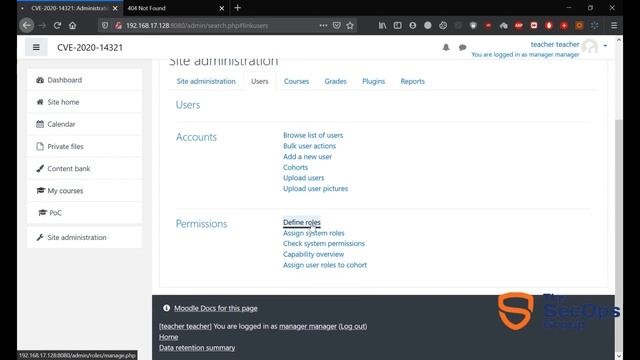This screenshot has width=640, height=360.
Task: Go to browser home icon
Action: [73, 25]
